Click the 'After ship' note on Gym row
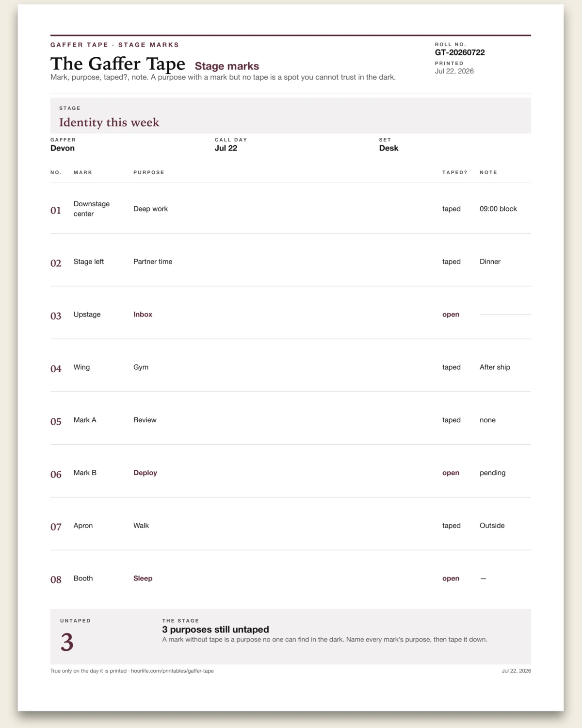The height and width of the screenshot is (728, 582). [495, 367]
